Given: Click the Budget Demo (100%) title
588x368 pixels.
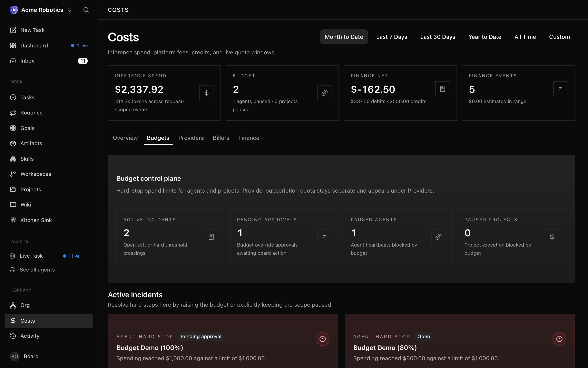Looking at the screenshot, I should (150, 348).
